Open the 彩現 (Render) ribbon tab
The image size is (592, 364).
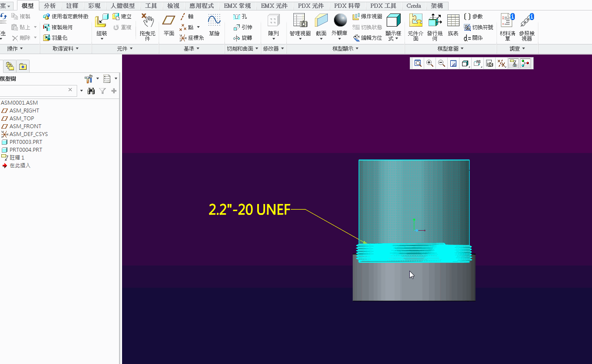pyautogui.click(x=94, y=6)
